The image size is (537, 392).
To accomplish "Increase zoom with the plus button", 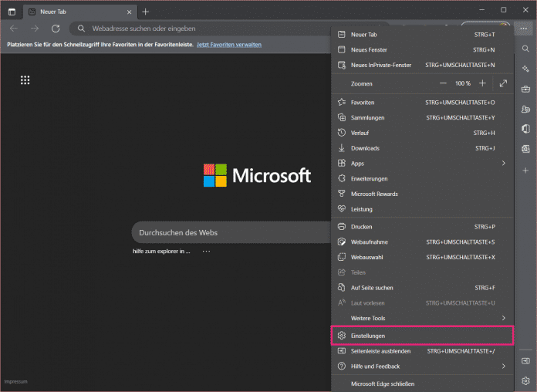I will 482,83.
